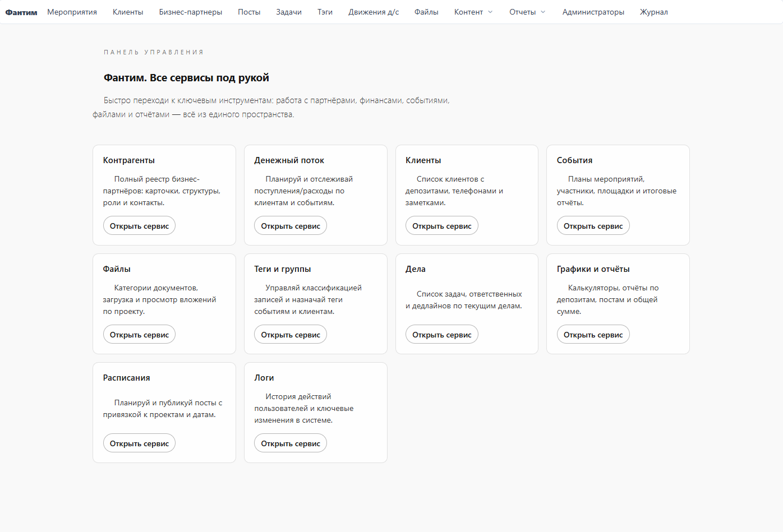Click the Фантим logo in navbar
Screen dimensions: 783x532
coord(21,12)
